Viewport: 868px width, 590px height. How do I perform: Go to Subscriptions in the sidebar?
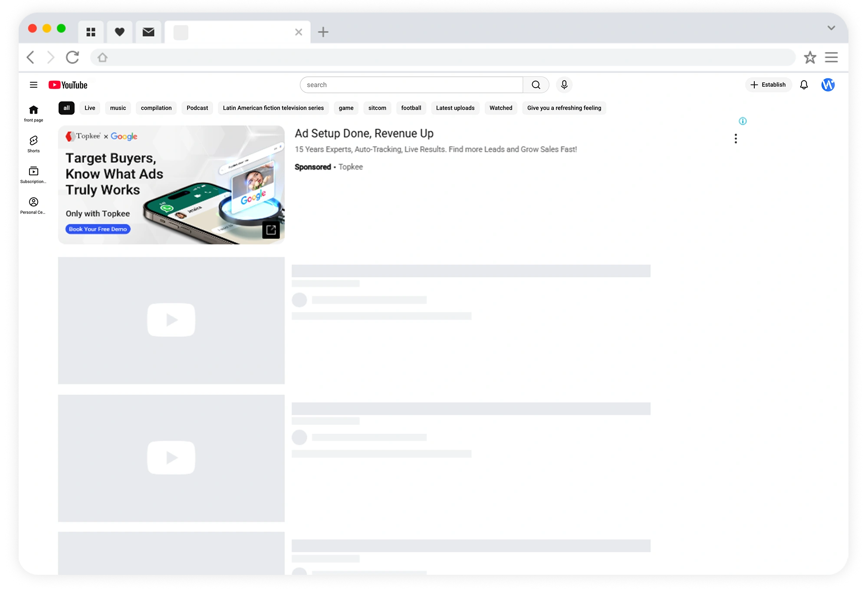(x=33, y=174)
